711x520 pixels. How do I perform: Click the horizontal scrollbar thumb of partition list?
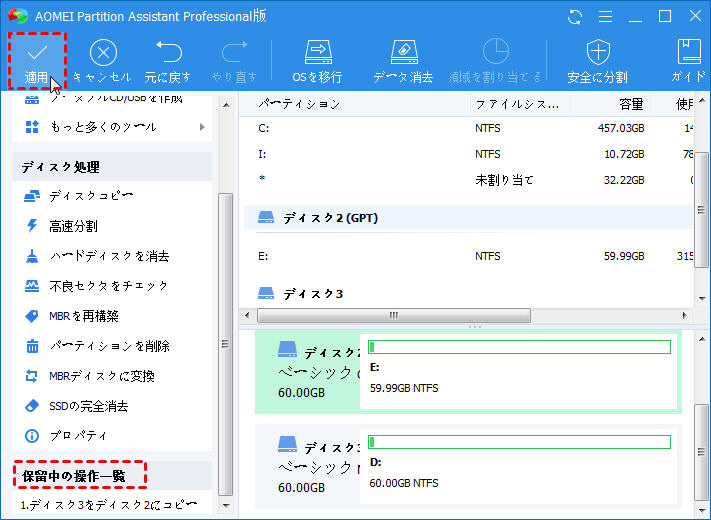click(394, 315)
